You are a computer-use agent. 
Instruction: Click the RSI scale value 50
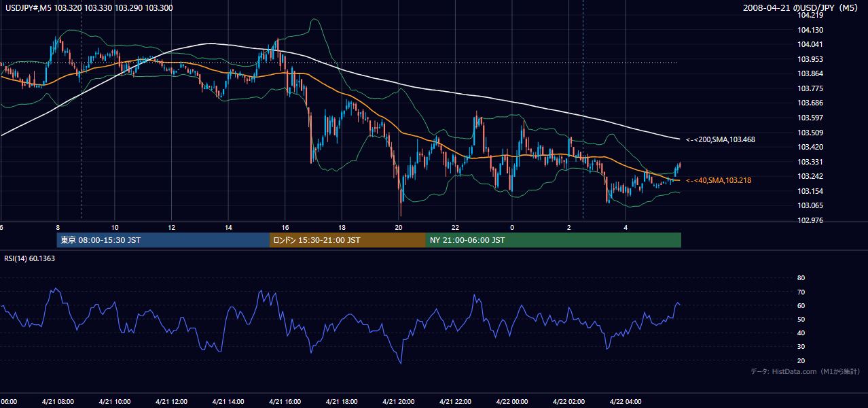801,319
